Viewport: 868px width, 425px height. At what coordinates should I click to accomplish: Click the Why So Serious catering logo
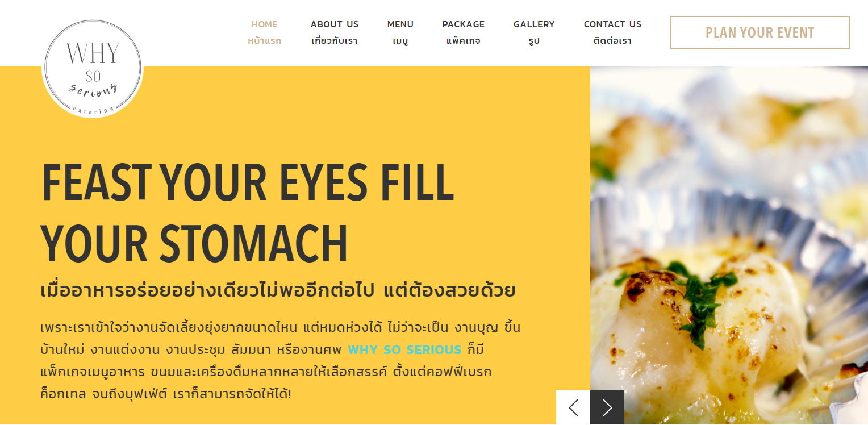click(93, 68)
